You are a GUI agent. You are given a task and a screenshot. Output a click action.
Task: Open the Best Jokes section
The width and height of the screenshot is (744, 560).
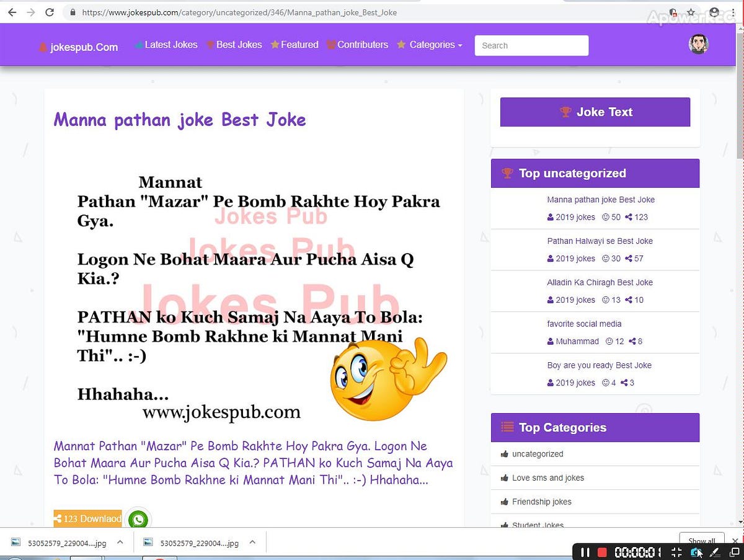coord(239,45)
